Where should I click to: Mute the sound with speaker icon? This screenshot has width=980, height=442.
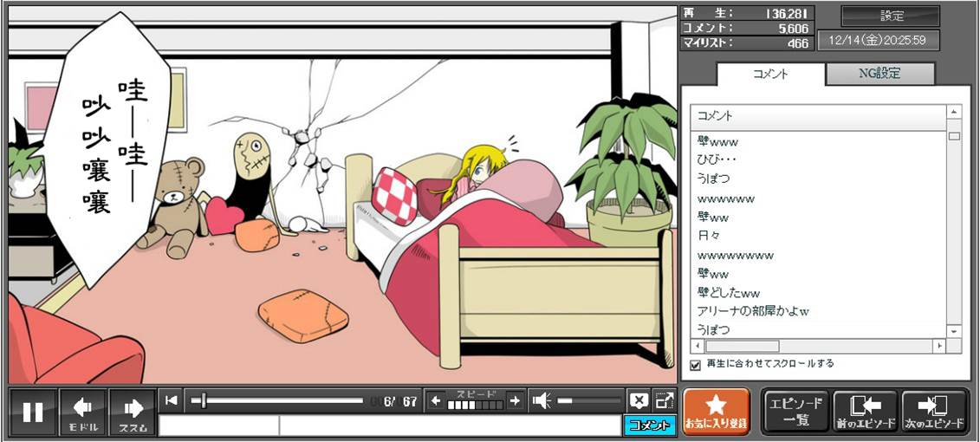(x=542, y=400)
